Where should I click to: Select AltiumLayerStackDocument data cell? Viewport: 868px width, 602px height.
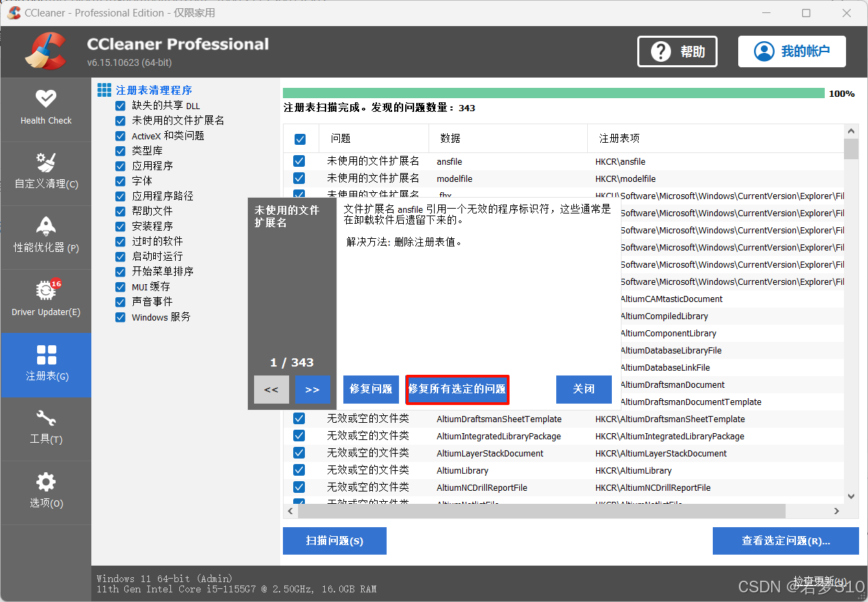[x=490, y=453]
